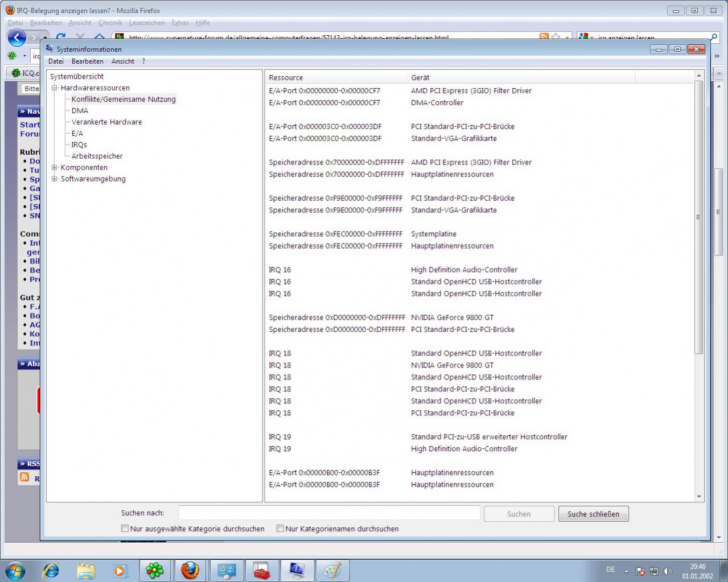Click the DE language indicator

tap(610, 569)
